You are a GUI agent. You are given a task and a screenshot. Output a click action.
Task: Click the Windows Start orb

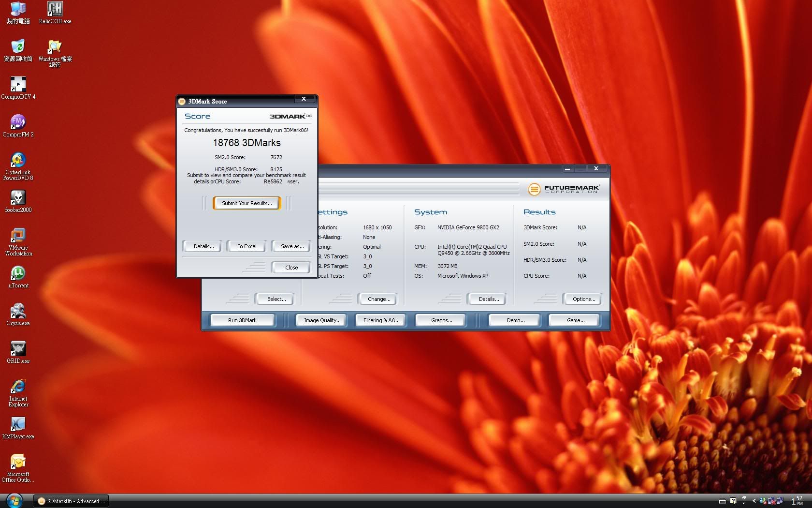(x=14, y=501)
